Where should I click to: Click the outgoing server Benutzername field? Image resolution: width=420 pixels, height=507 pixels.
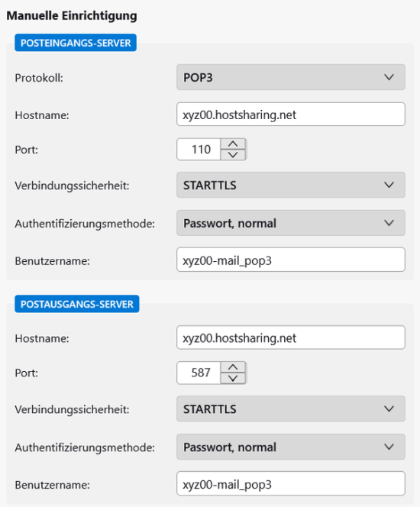pyautogui.click(x=291, y=484)
